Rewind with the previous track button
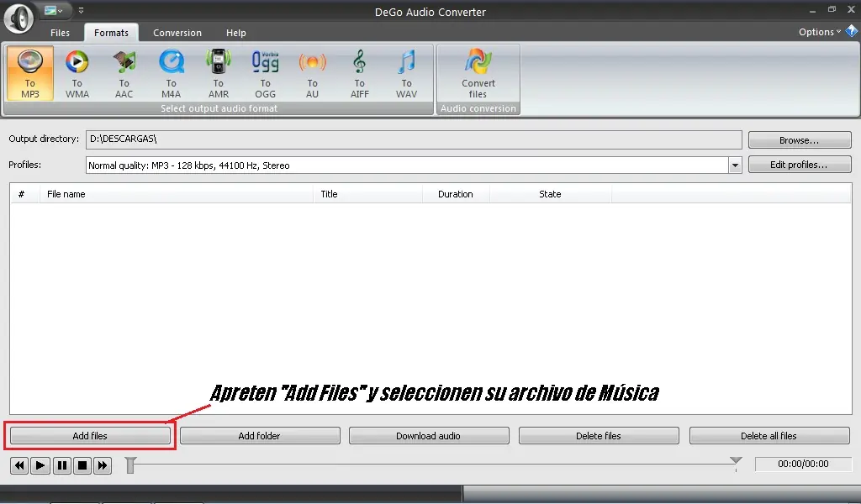The image size is (861, 504). pyautogui.click(x=19, y=465)
